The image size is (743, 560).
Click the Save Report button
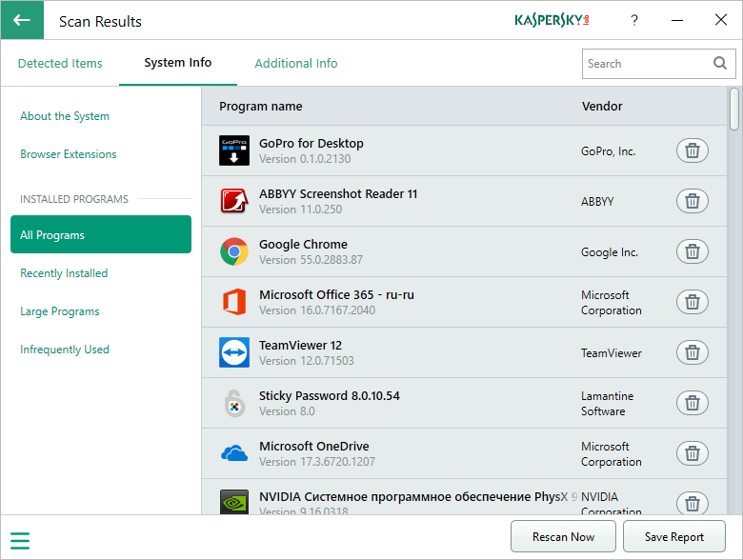673,537
